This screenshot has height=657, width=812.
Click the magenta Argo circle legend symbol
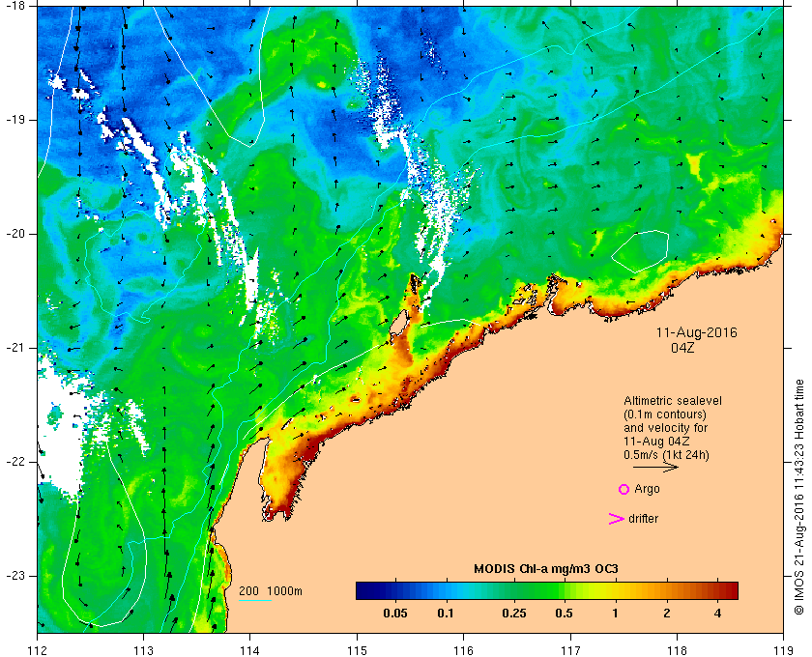click(624, 489)
